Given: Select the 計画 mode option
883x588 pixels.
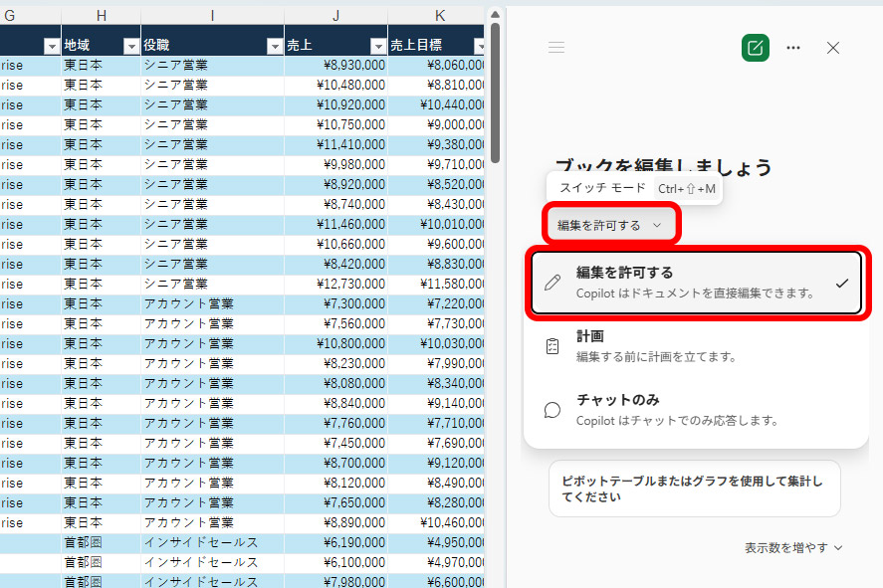Looking at the screenshot, I should [x=697, y=346].
